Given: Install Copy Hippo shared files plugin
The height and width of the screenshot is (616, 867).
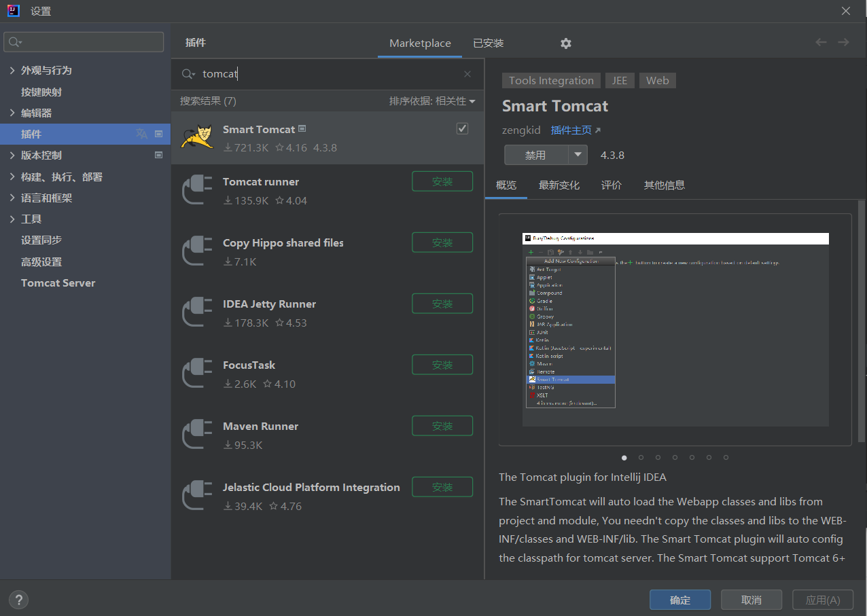Looking at the screenshot, I should pos(442,242).
